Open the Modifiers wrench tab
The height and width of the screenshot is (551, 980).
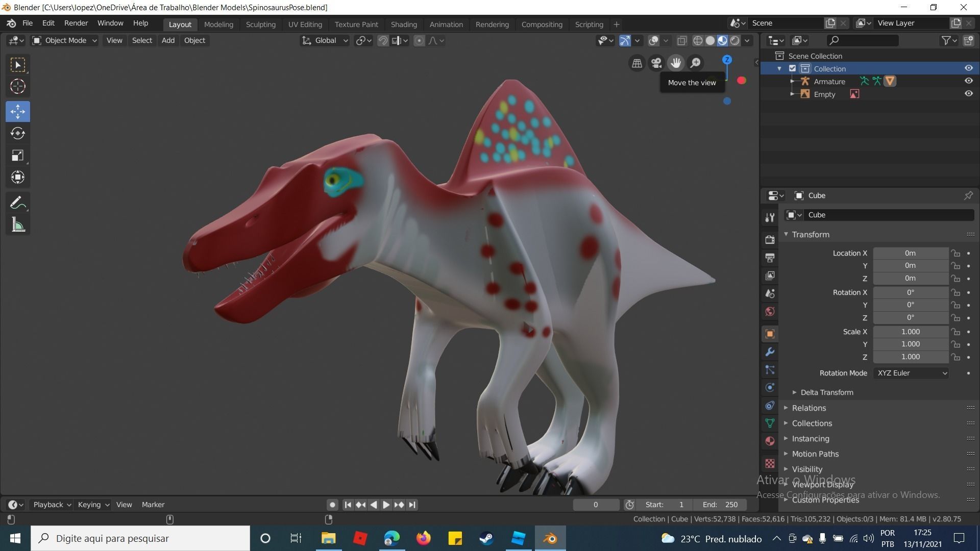click(x=770, y=352)
